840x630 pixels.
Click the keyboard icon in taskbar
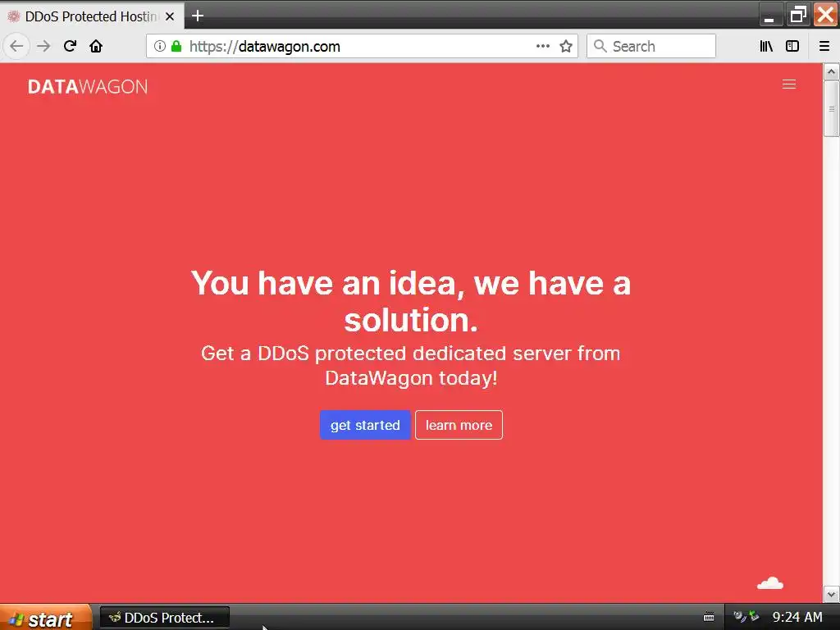(x=708, y=617)
